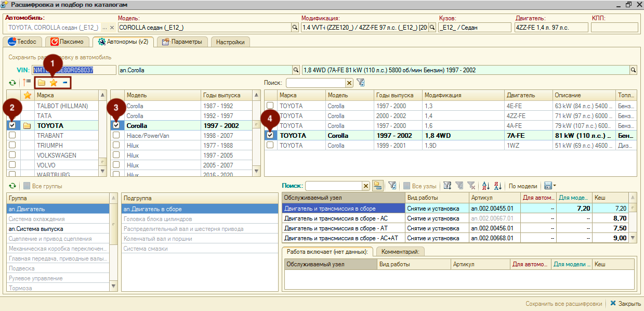
Task: Click into the lower Поиск input field
Action: tap(333, 186)
